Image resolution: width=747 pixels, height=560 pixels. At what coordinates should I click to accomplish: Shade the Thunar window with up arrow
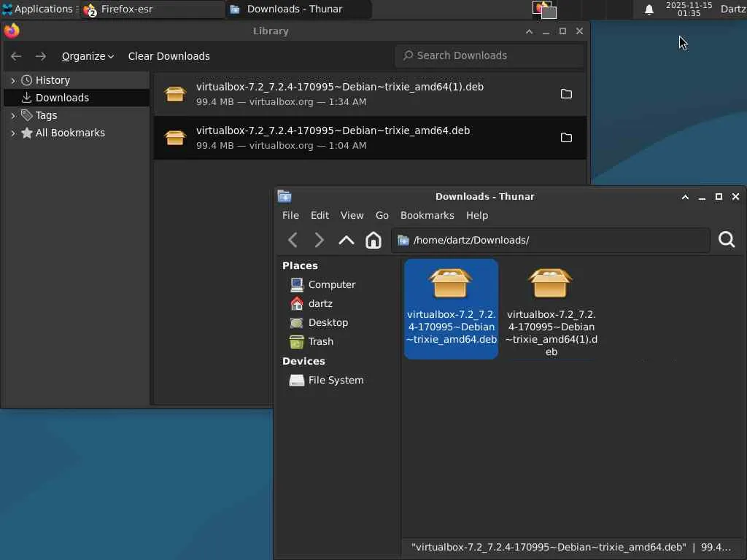pos(685,197)
